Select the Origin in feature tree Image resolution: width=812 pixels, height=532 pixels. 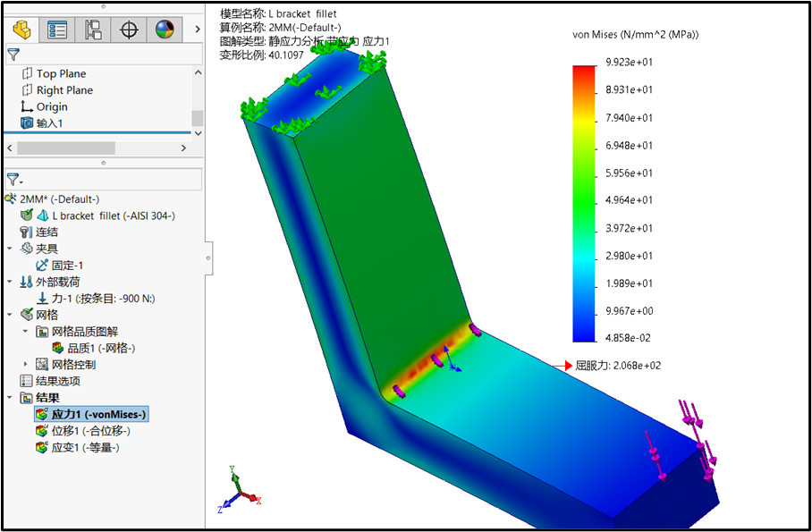(52, 106)
